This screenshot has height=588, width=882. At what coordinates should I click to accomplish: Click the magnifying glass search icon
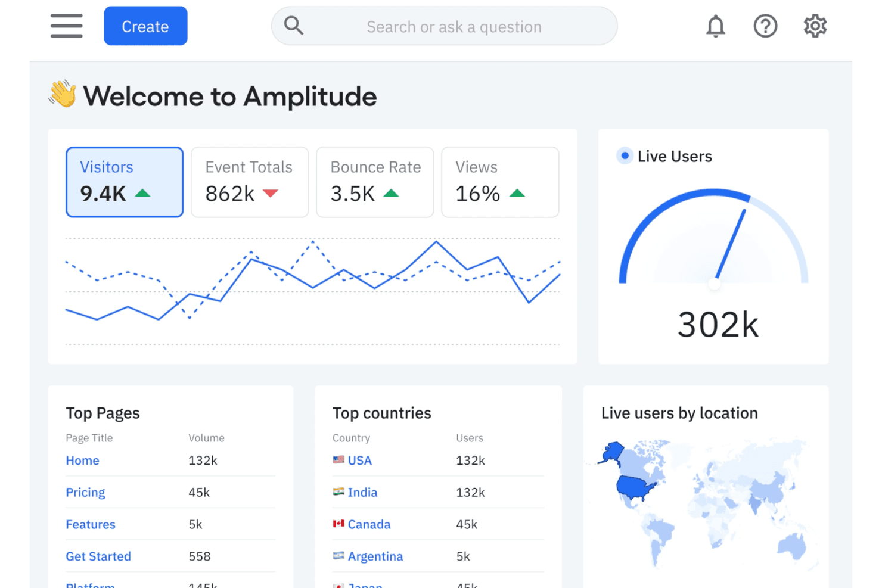click(294, 26)
